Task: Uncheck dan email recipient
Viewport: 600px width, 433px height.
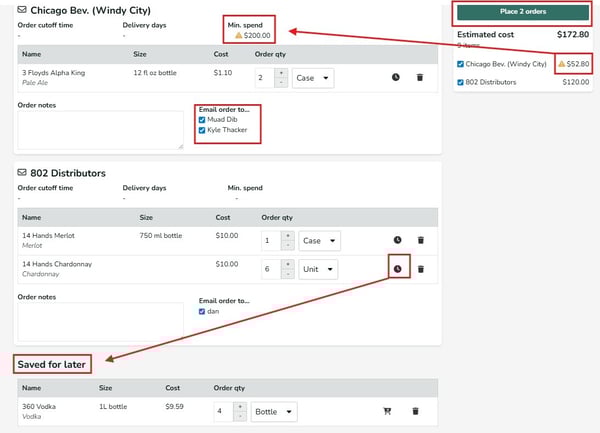Action: coord(203,311)
